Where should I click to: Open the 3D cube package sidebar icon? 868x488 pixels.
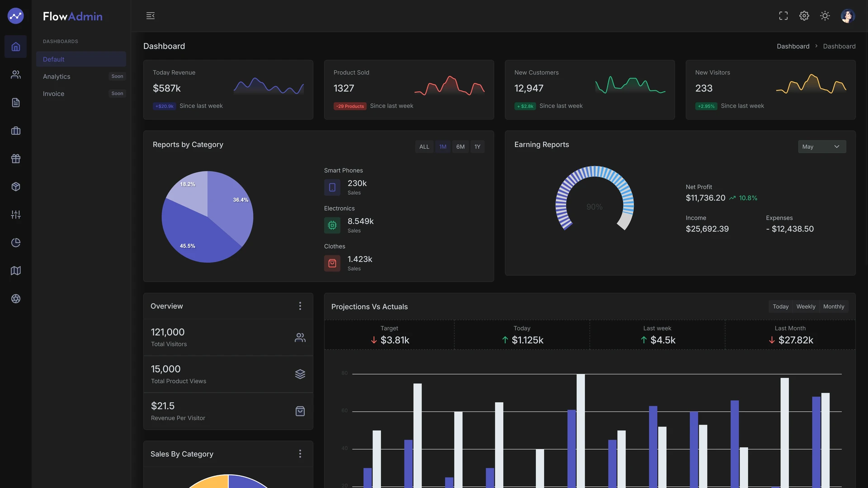tap(16, 187)
